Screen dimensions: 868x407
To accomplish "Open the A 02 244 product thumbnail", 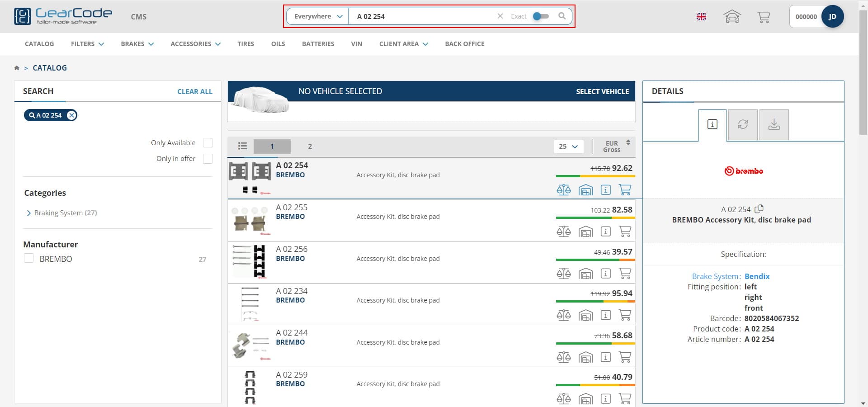I will coord(250,346).
